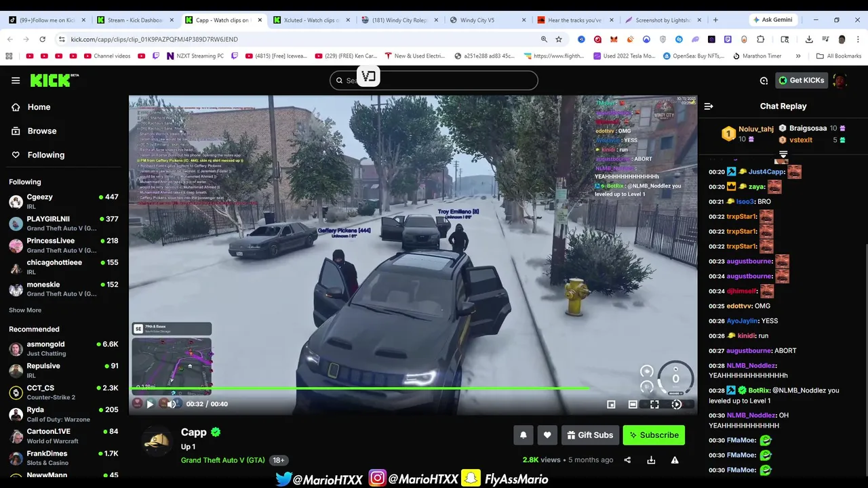This screenshot has width=868, height=488.
Task: Open moneskie followed channel
Action: tap(64, 289)
